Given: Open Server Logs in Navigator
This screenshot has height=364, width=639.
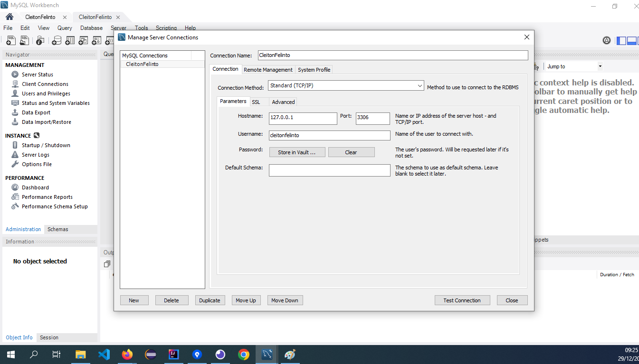Looking at the screenshot, I should coord(36,155).
